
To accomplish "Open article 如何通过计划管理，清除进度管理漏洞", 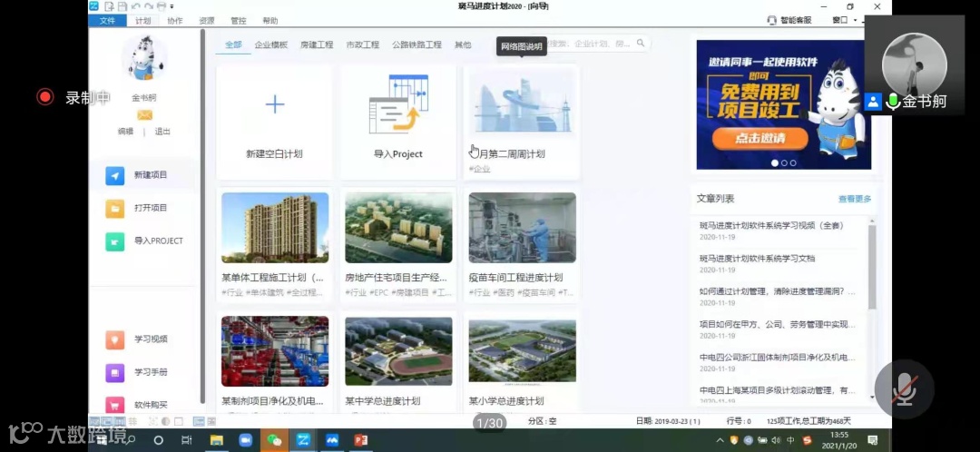I will [x=778, y=291].
